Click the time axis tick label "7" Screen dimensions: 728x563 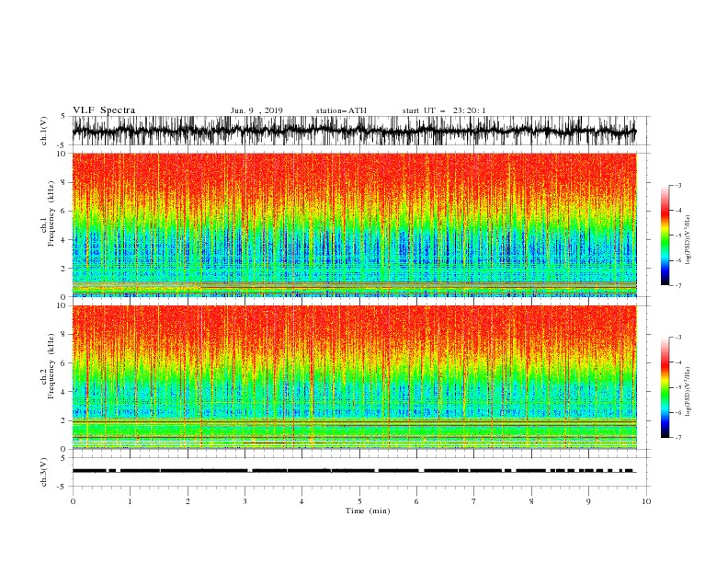pyautogui.click(x=473, y=501)
